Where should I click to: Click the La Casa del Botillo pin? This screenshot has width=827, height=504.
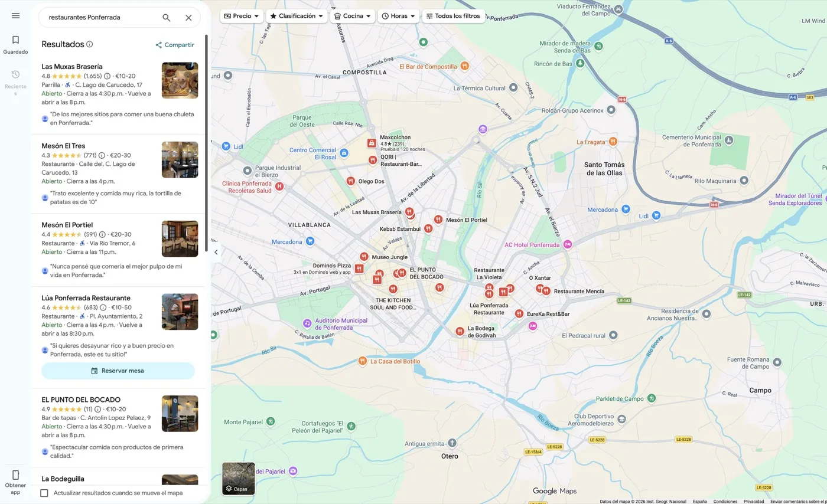[363, 361]
